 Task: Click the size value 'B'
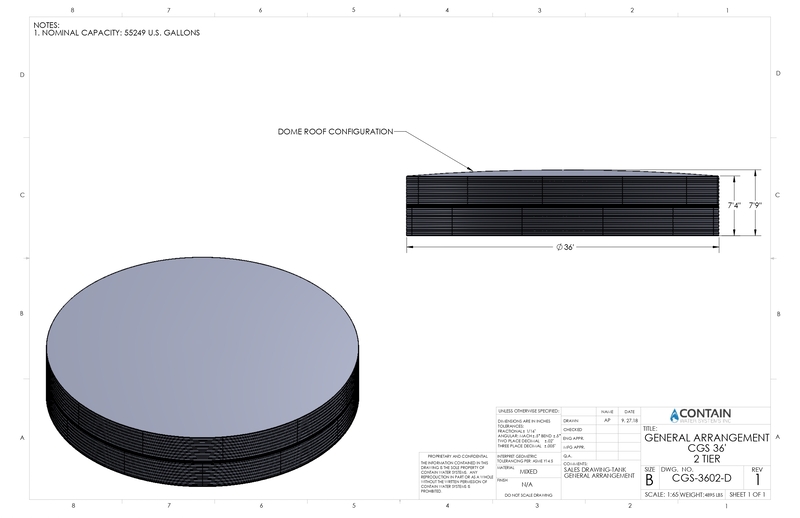click(649, 480)
